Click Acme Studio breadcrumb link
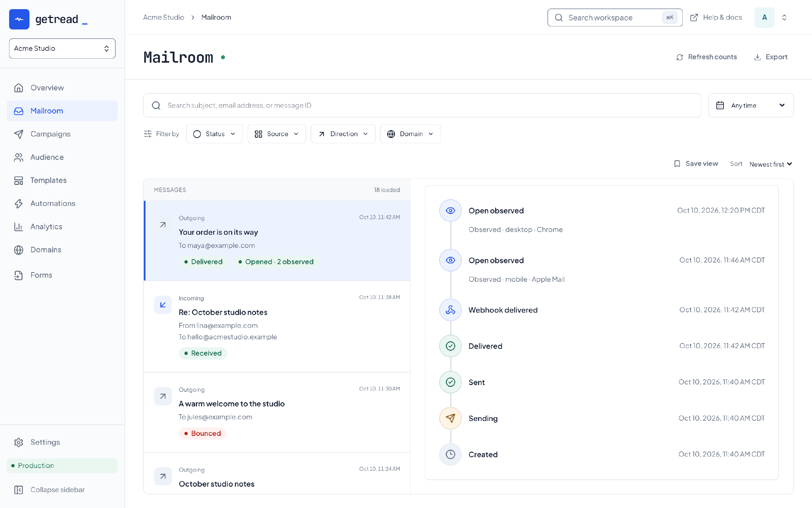Image resolution: width=812 pixels, height=508 pixels. coord(163,17)
